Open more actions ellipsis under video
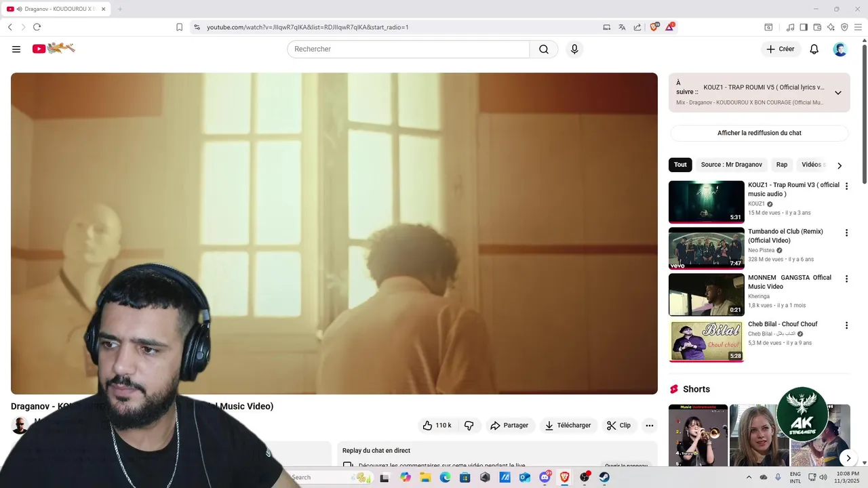868x488 pixels. click(650, 426)
